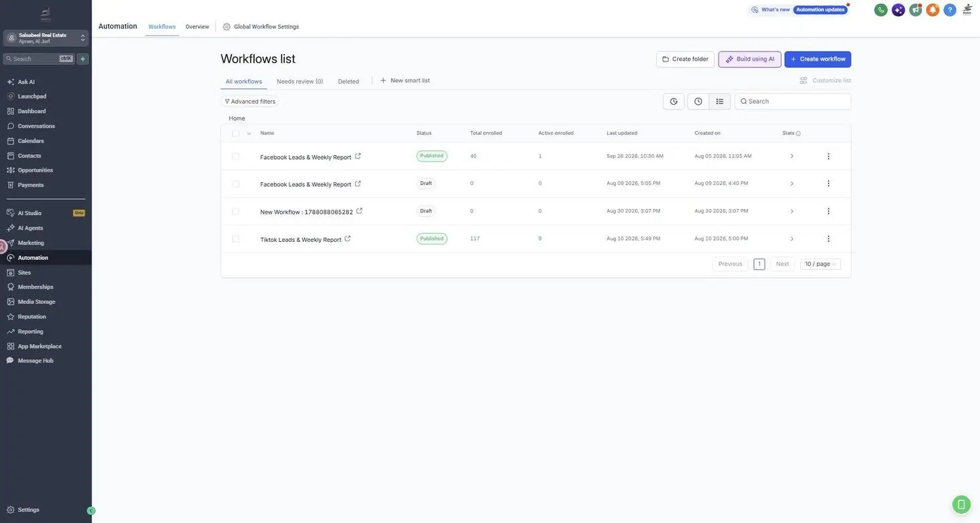Open the profile logo avatar in the header
The width and height of the screenshot is (980, 523).
[967, 10]
